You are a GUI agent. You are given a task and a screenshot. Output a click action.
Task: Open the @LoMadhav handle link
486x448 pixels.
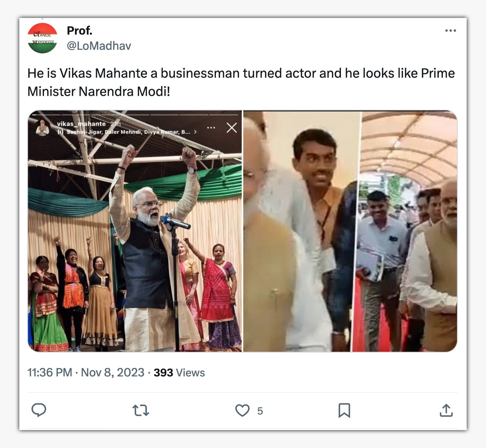point(99,46)
